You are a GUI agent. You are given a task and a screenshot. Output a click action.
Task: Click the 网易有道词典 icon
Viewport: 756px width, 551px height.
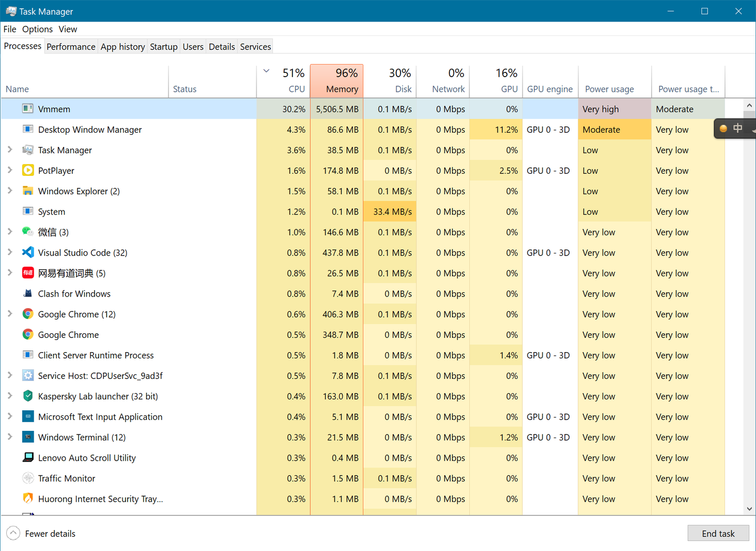click(x=28, y=272)
